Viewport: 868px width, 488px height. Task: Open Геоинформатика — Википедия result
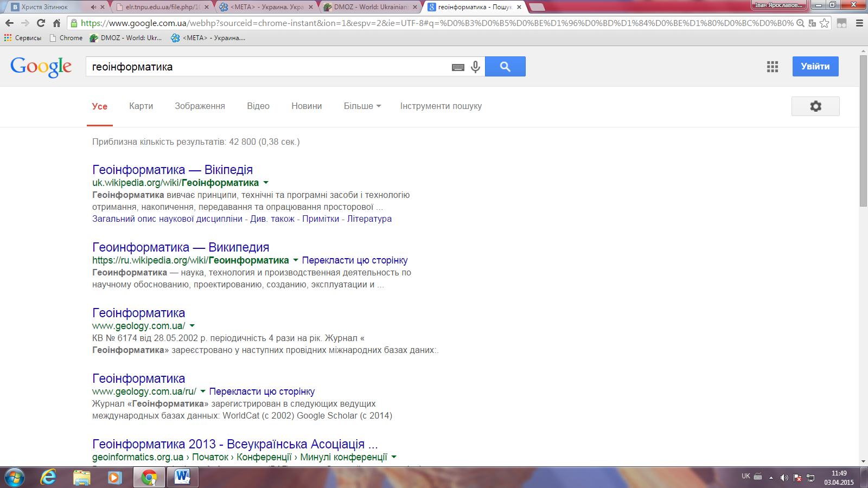point(181,247)
